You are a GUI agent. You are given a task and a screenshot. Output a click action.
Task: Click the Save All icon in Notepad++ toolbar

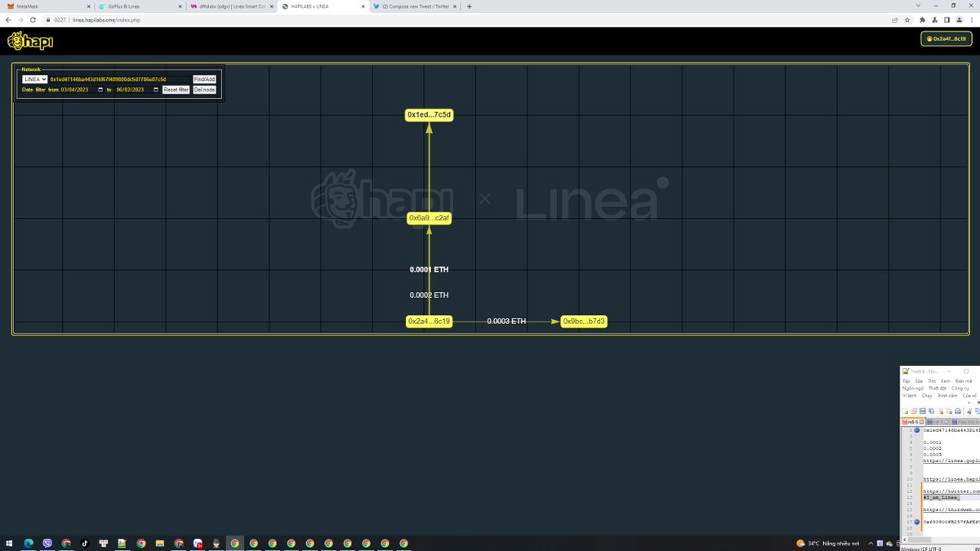pos(931,411)
